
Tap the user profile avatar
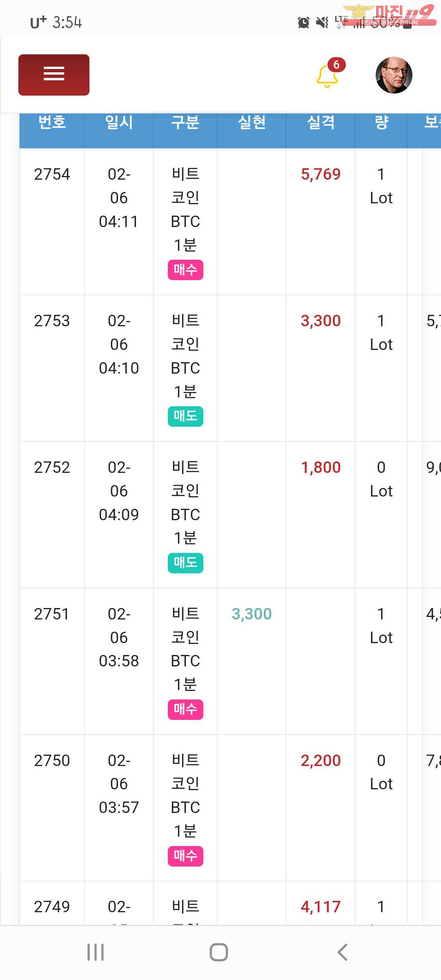pyautogui.click(x=394, y=75)
